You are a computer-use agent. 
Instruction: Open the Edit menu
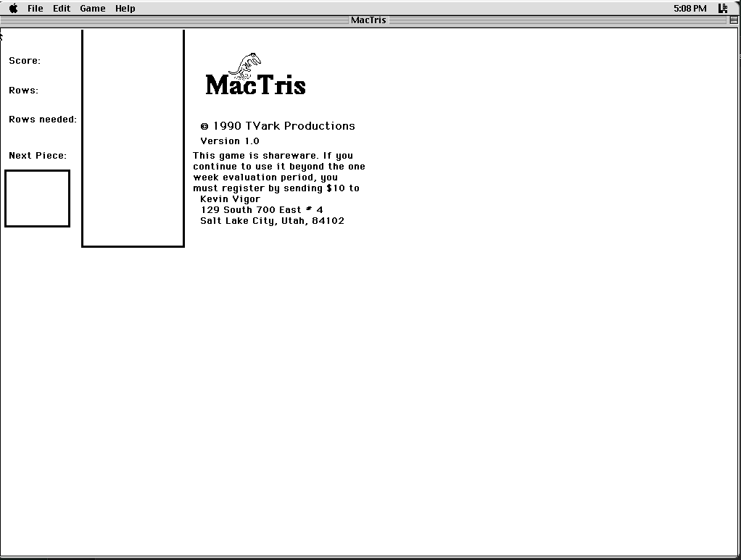[62, 9]
